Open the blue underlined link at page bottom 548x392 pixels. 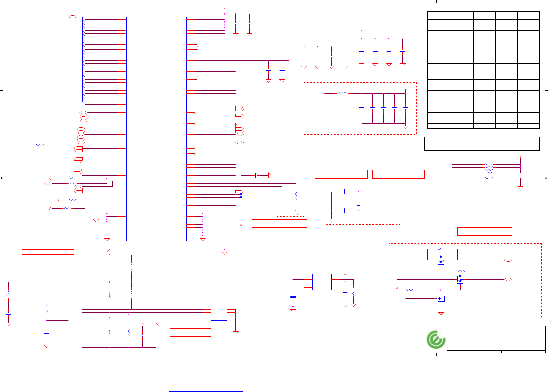[206, 391]
